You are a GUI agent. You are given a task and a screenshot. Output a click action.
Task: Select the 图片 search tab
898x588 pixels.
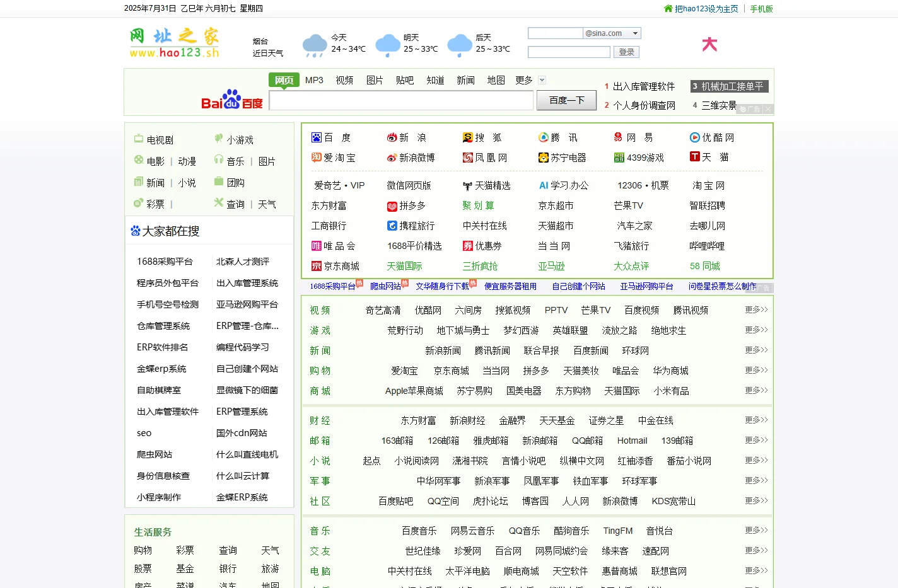375,80
